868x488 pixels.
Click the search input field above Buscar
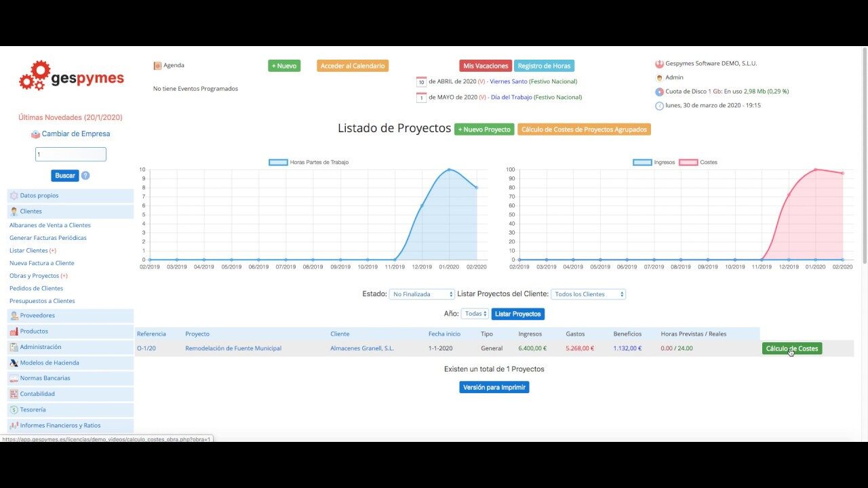[71, 155]
